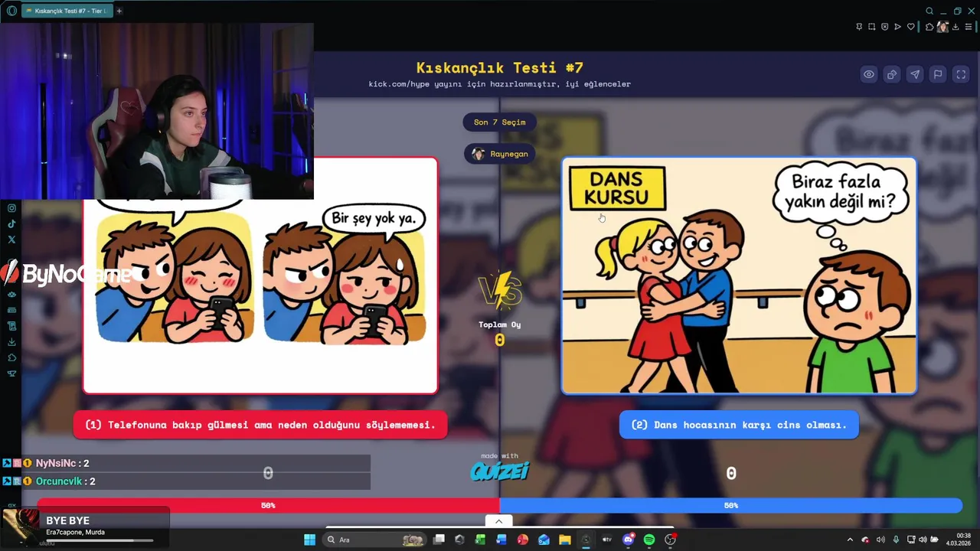Open the extensions cube icon in toolbar
Viewport: 980px width, 551px height.
929,27
